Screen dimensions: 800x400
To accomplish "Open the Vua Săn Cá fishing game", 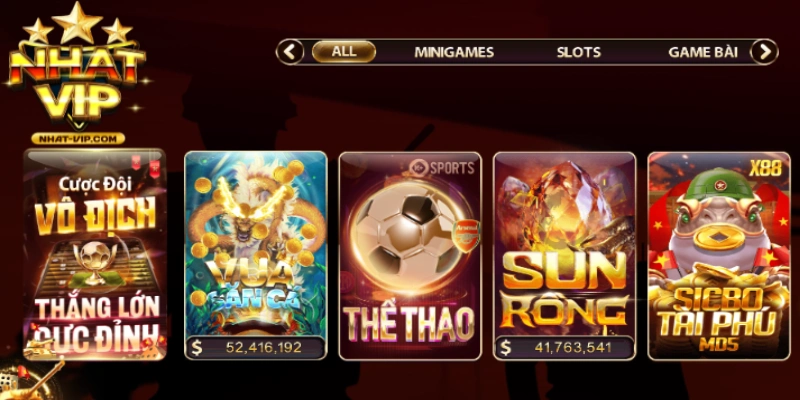I will point(256,256).
